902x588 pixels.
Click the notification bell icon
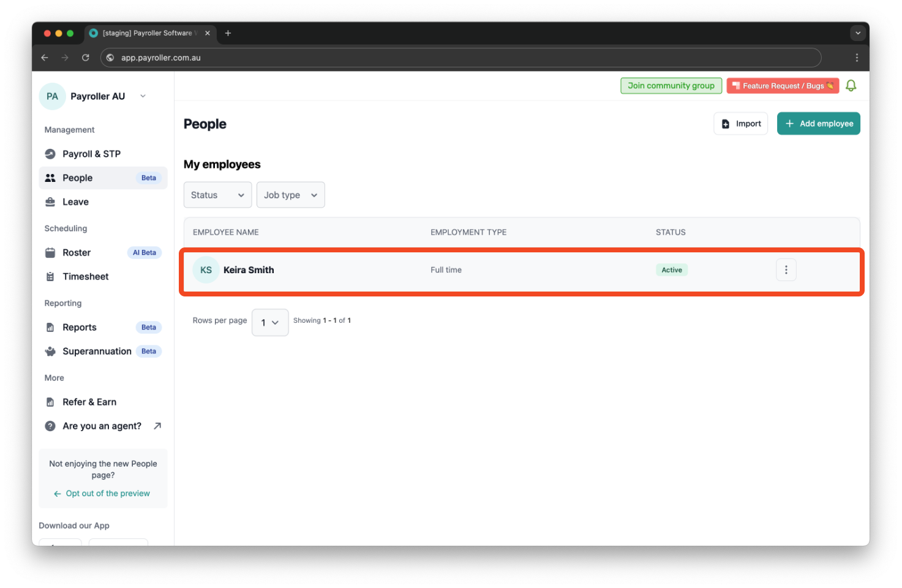tap(851, 85)
